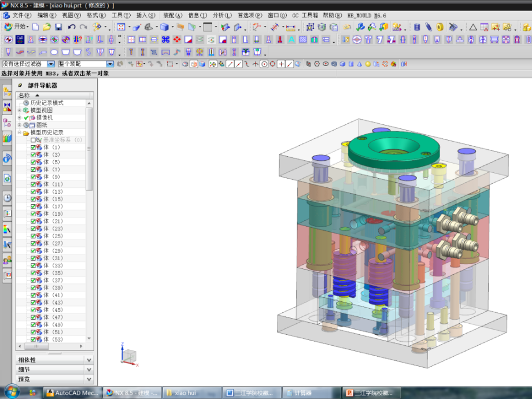Expand the 摄像机 tree node

[x=19, y=118]
